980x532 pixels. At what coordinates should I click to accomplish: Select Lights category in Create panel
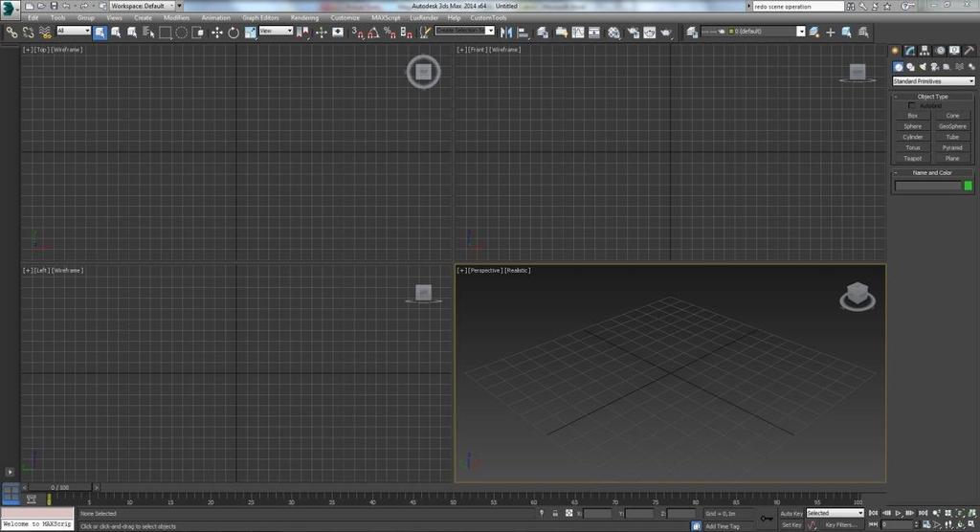(923, 67)
